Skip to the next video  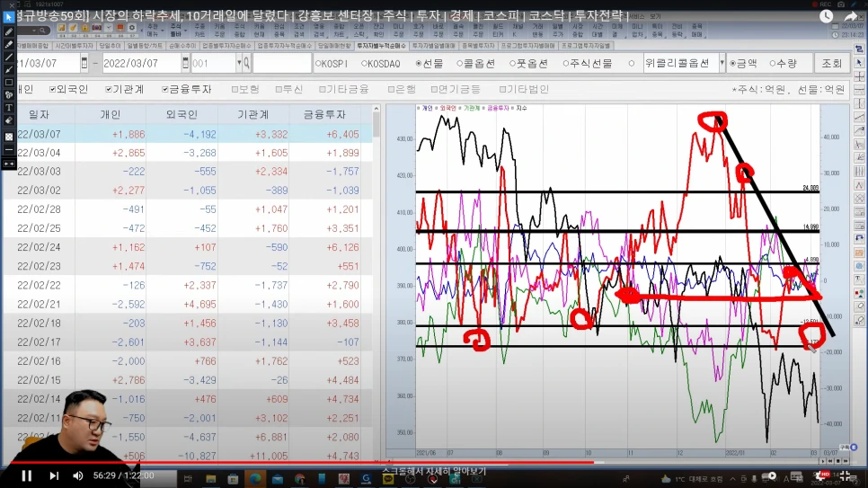54,475
